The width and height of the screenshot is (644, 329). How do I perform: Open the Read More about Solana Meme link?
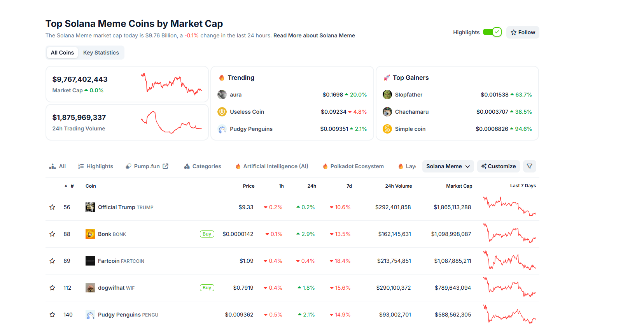point(314,35)
